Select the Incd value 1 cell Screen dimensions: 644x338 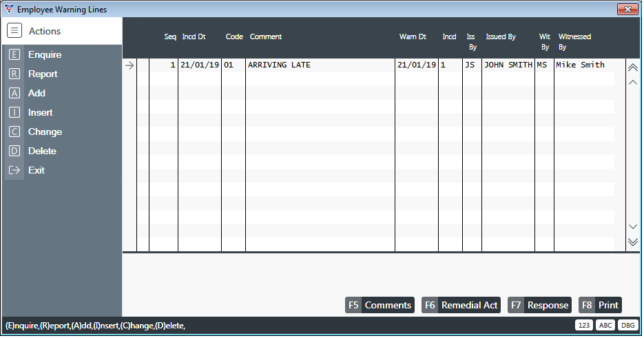pos(450,65)
